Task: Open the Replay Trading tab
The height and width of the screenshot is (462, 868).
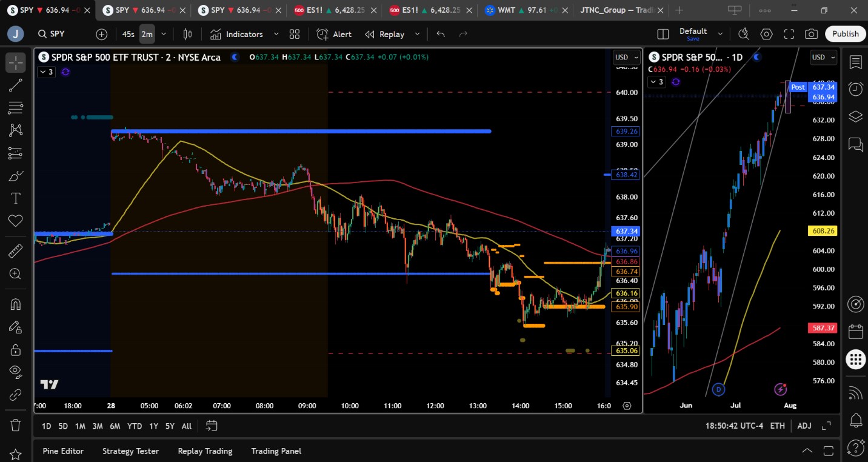Action: pyautogui.click(x=205, y=451)
